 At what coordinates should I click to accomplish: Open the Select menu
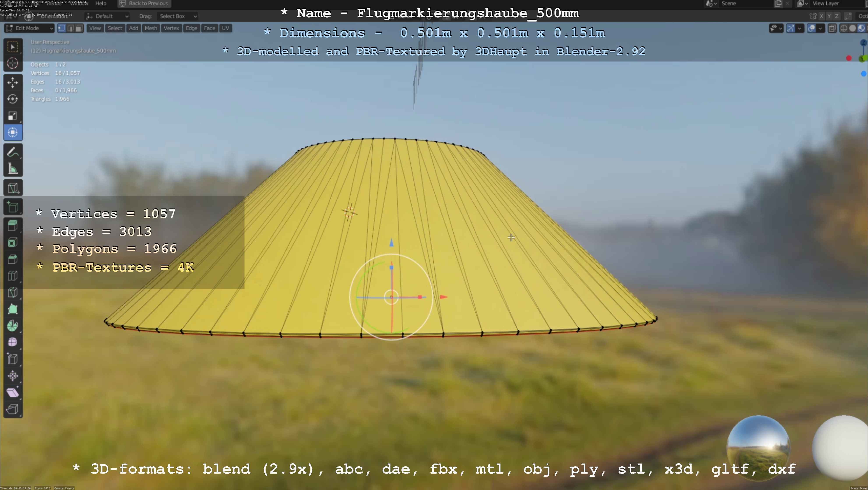115,28
